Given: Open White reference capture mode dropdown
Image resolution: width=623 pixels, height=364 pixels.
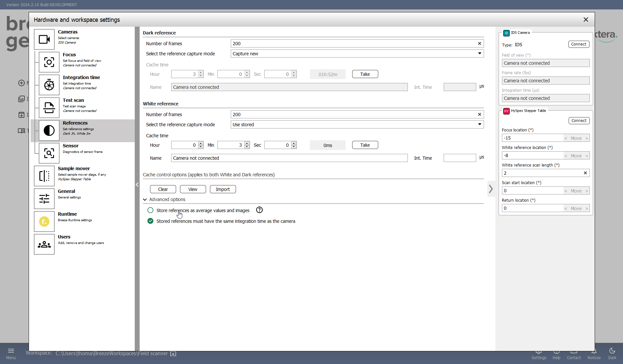Looking at the screenshot, I should (x=357, y=125).
